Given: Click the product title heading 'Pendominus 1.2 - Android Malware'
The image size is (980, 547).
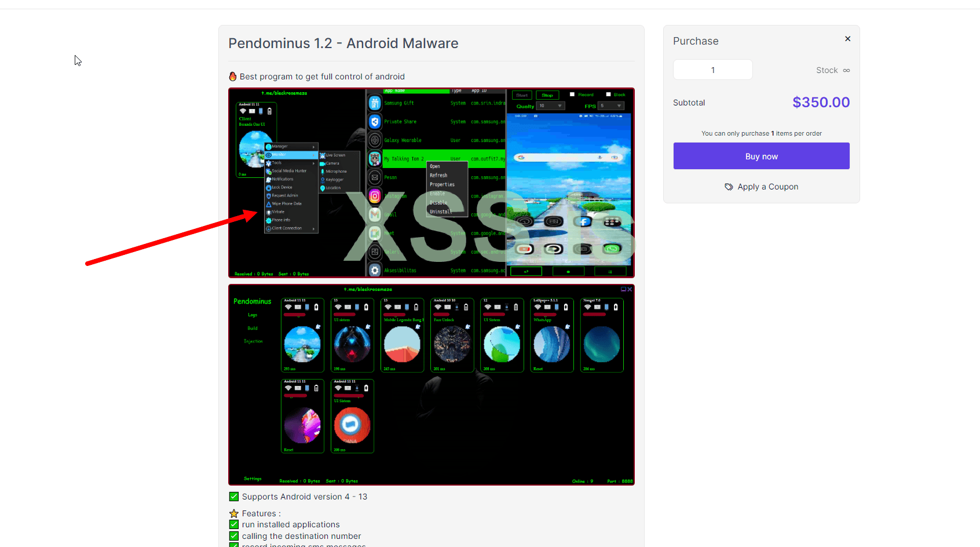Looking at the screenshot, I should point(343,43).
